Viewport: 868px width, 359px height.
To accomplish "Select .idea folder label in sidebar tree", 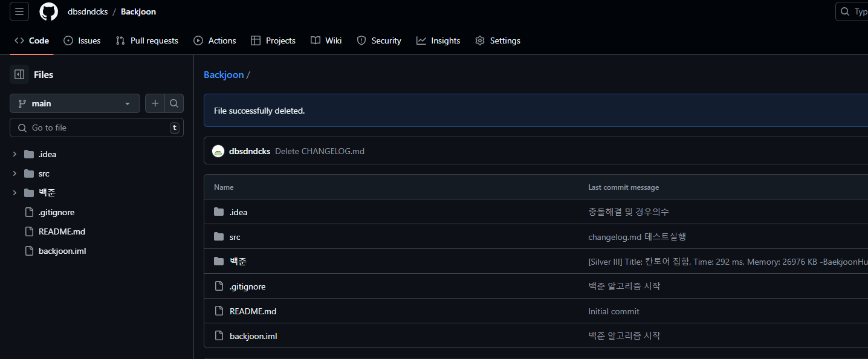I will 47,154.
